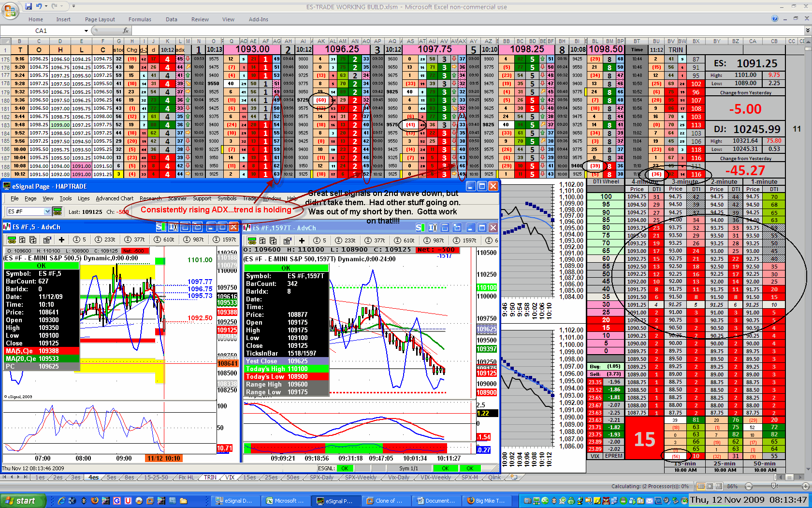Open the Undo history dropdown arrow

(46, 6)
